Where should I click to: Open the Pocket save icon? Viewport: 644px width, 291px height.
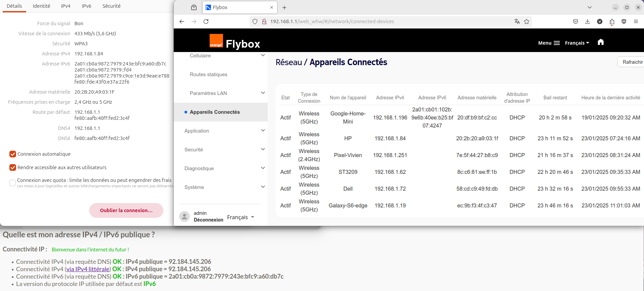tap(576, 21)
